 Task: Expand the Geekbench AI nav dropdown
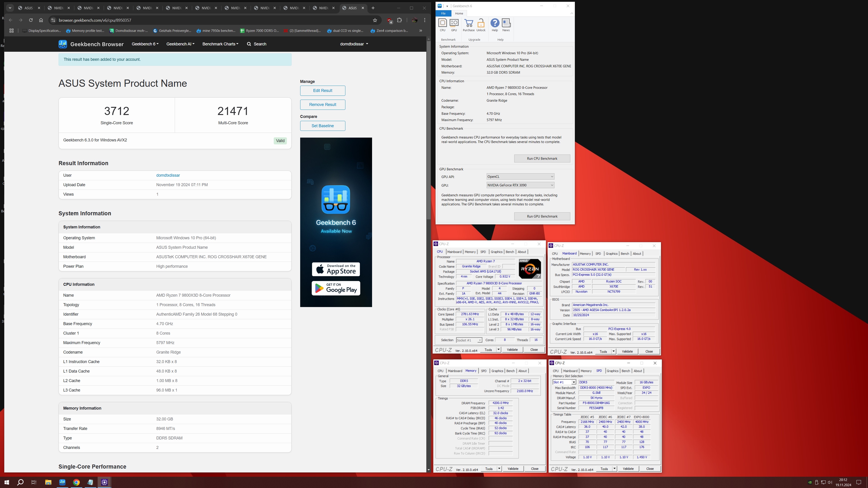tap(180, 44)
